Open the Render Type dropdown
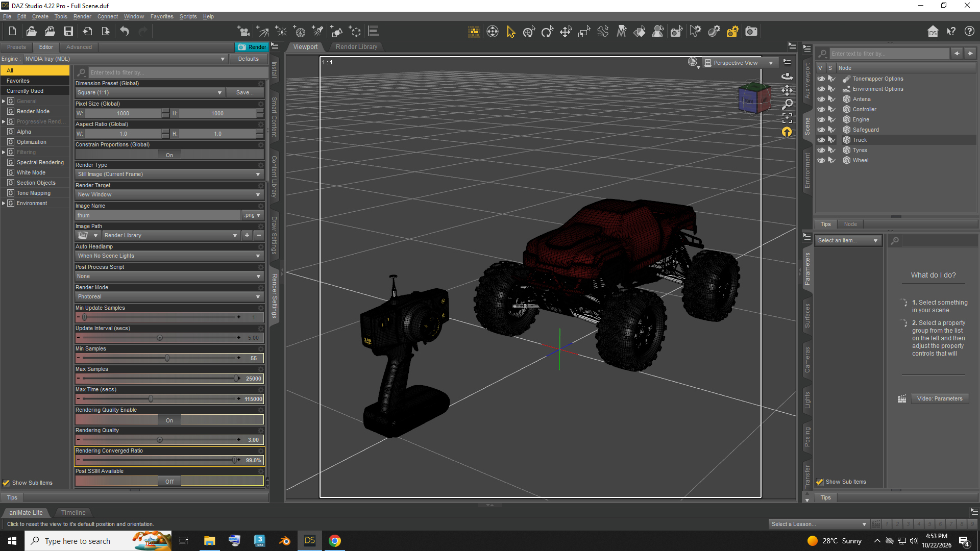This screenshot has width=980, height=551. 169,174
